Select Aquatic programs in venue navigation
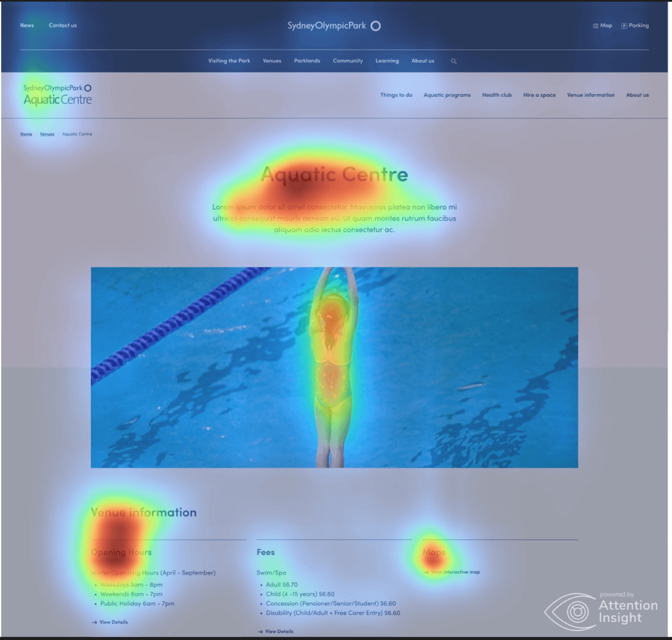The width and height of the screenshot is (672, 640). (x=447, y=95)
